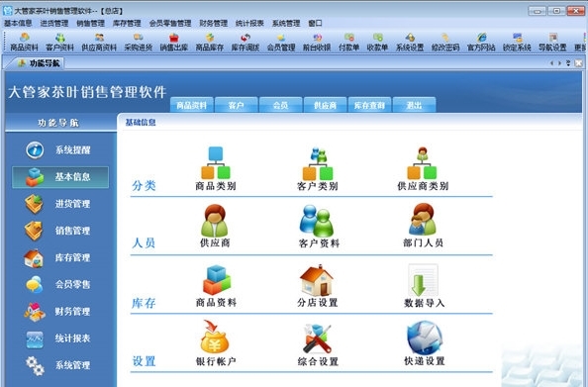
Task: Visit 官方网站 via toolbar icon
Action: coord(481,42)
